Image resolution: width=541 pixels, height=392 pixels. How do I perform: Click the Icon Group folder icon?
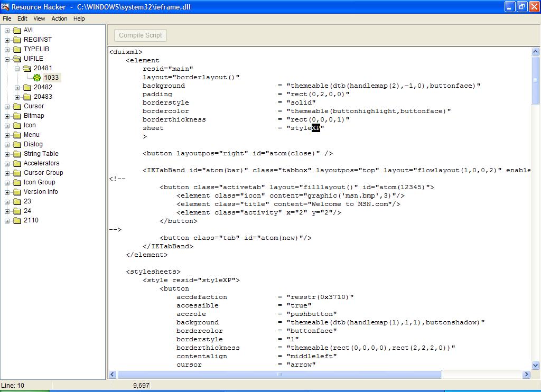pyautogui.click(x=17, y=182)
